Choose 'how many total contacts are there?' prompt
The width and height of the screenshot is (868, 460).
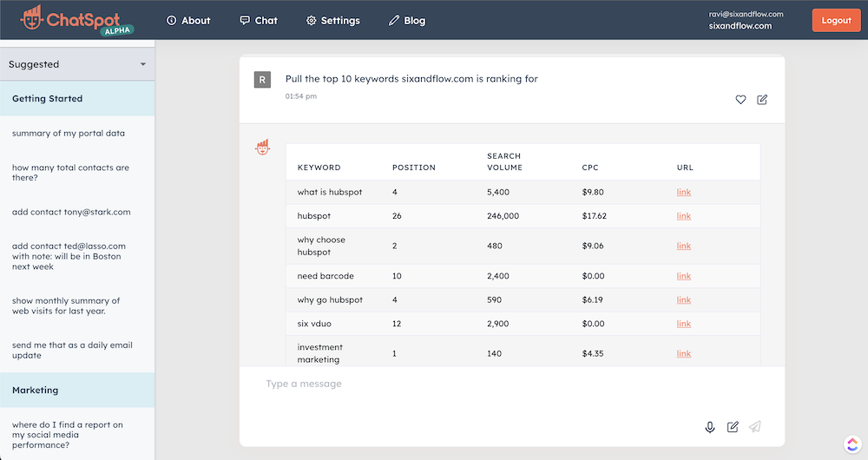click(x=70, y=172)
